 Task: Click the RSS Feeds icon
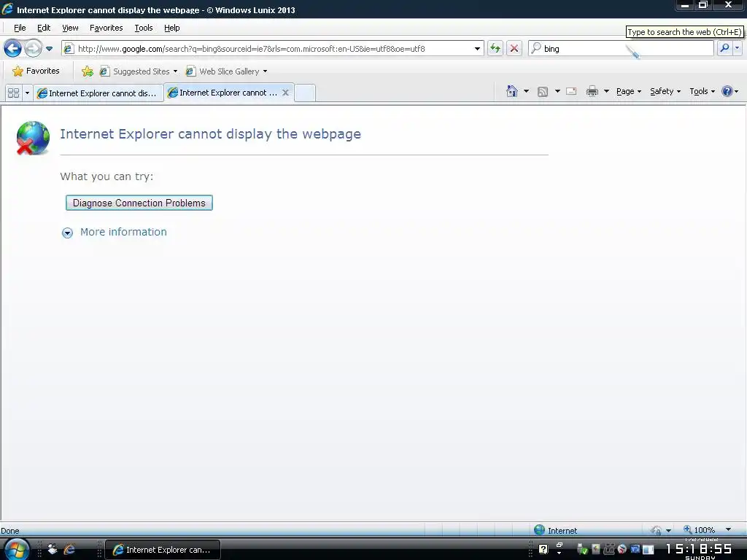[543, 91]
